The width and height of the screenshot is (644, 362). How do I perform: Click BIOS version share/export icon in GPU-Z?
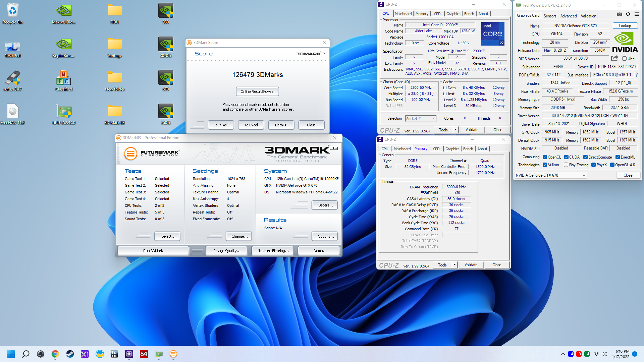pos(614,58)
